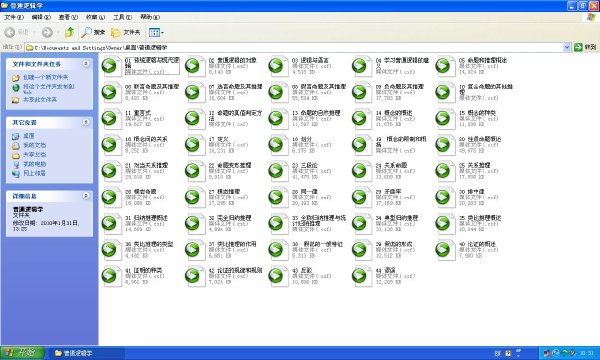600x360 pixels.
Task: Click file name 24 关系命题
Action: coord(391,165)
